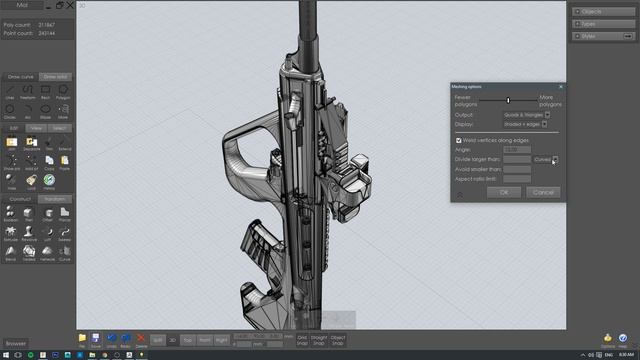
Task: Open the File menu folder icon
Action: pyautogui.click(x=82, y=340)
